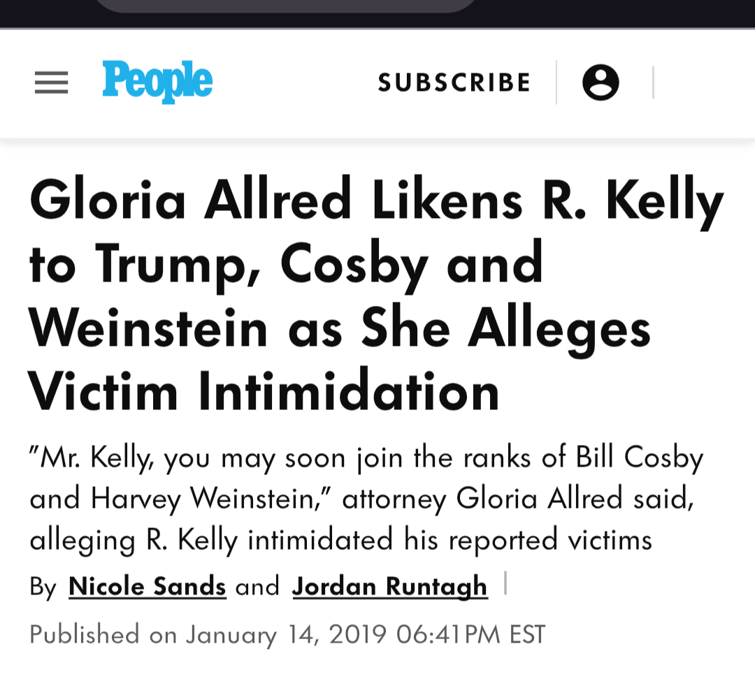Click the divider line after Jordan Runtagh

pos(505,584)
